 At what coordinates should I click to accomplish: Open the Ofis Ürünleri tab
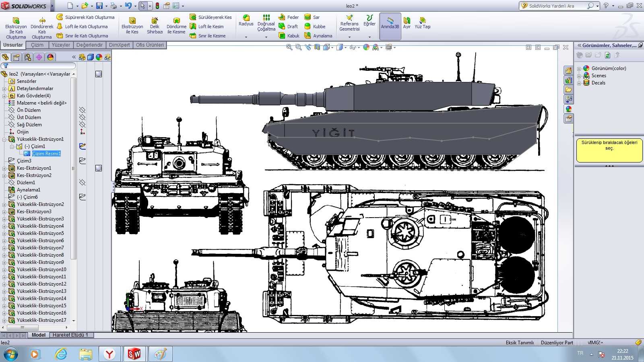150,45
